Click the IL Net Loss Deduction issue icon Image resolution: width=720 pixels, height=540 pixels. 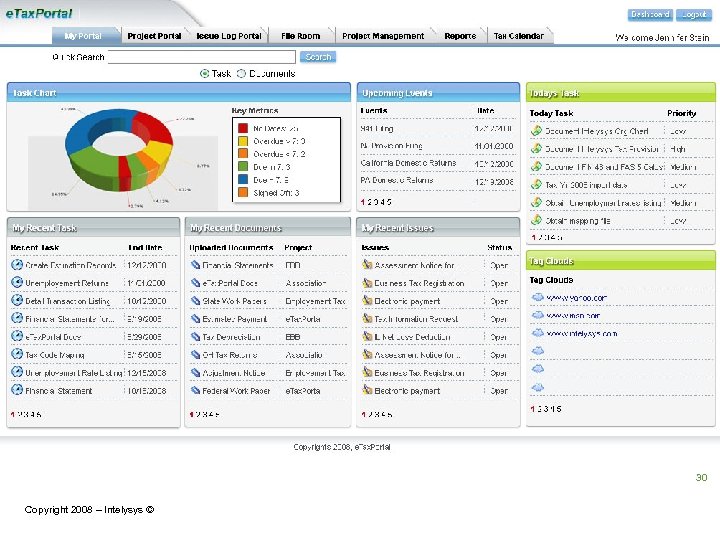[367, 336]
